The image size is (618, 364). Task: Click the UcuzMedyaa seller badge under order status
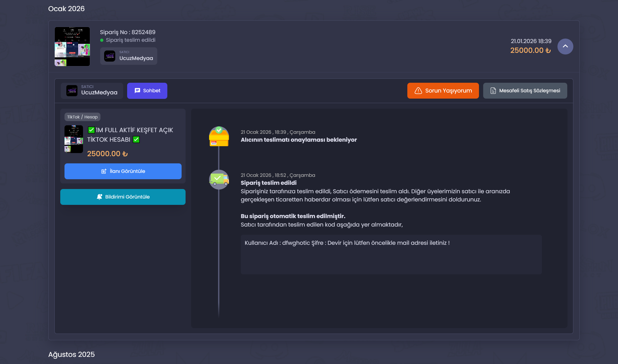[129, 56]
